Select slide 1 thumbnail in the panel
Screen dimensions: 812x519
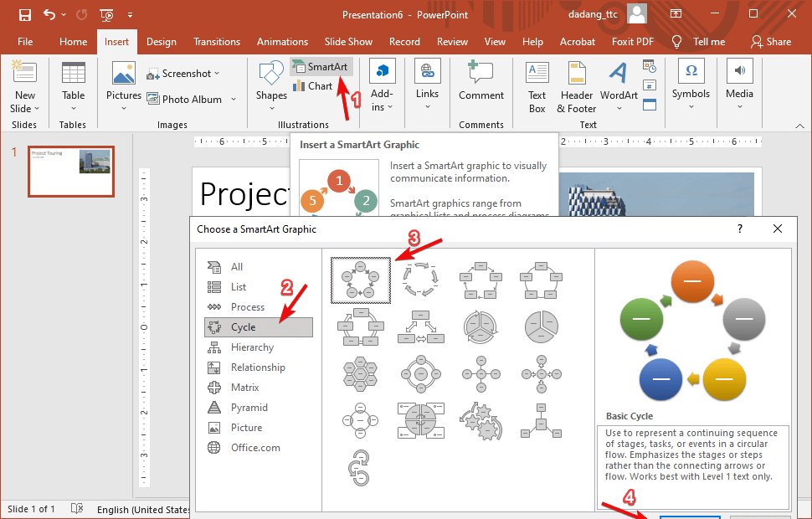pos(71,171)
